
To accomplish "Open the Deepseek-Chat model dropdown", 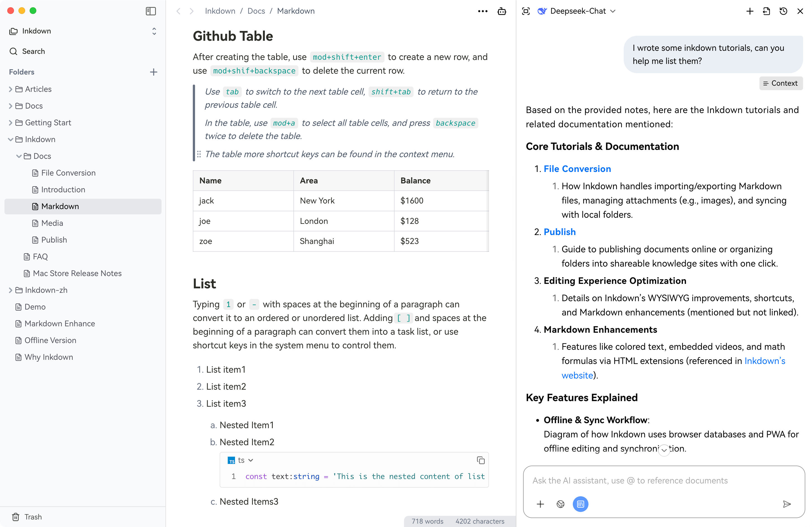I will click(577, 11).
